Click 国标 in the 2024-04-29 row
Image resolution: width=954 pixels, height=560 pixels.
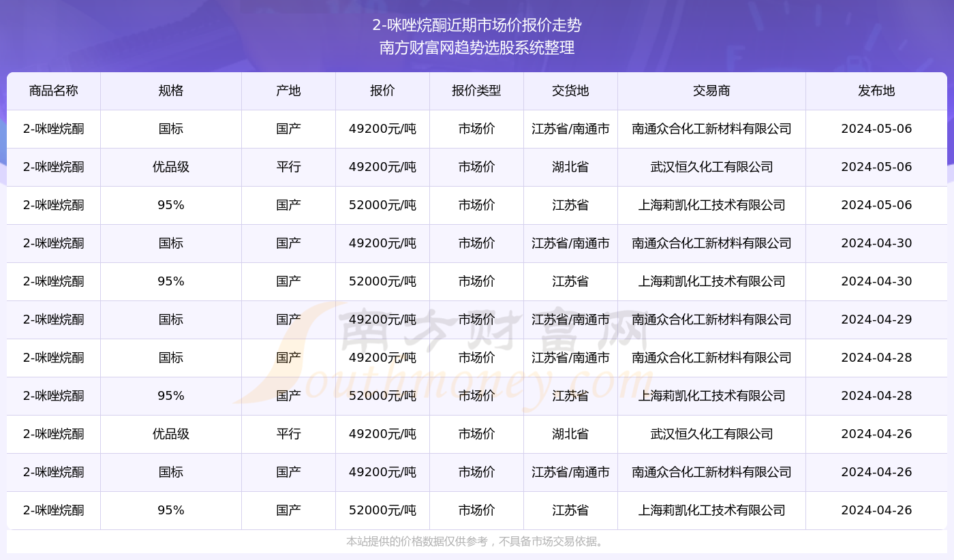(171, 320)
